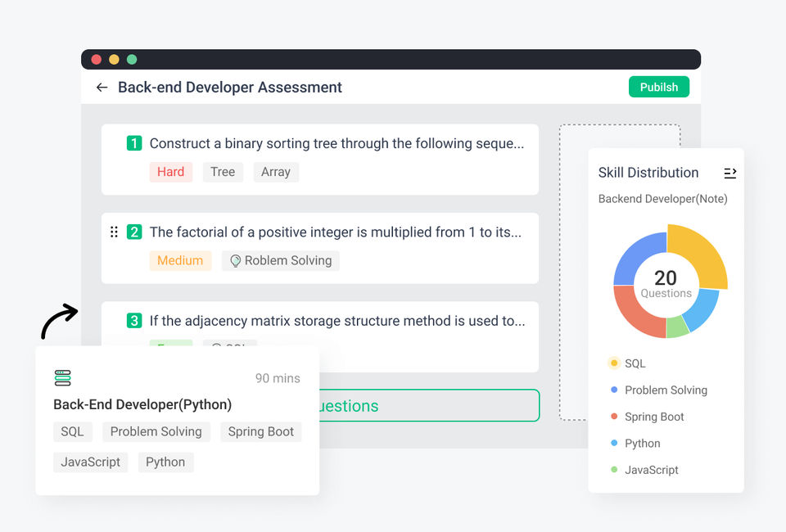This screenshot has width=786, height=532.
Task: Click the Python tag on template card
Action: (x=165, y=462)
